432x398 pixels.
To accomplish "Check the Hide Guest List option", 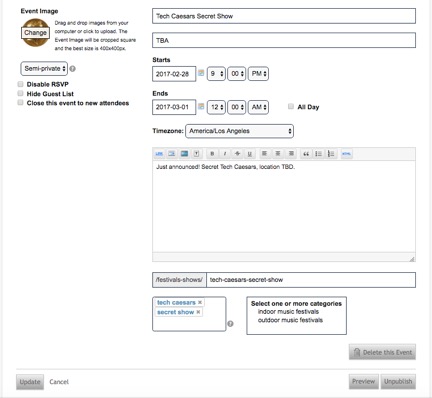I will 21,93.
